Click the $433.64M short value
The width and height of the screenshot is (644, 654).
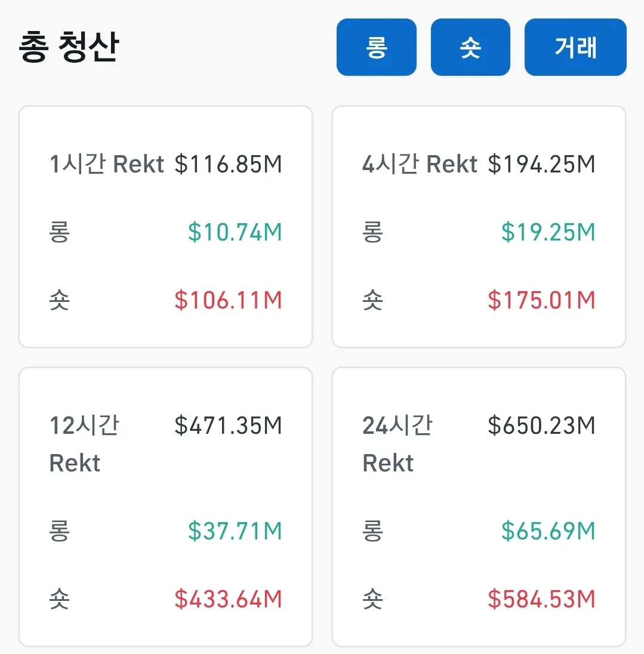[228, 599]
